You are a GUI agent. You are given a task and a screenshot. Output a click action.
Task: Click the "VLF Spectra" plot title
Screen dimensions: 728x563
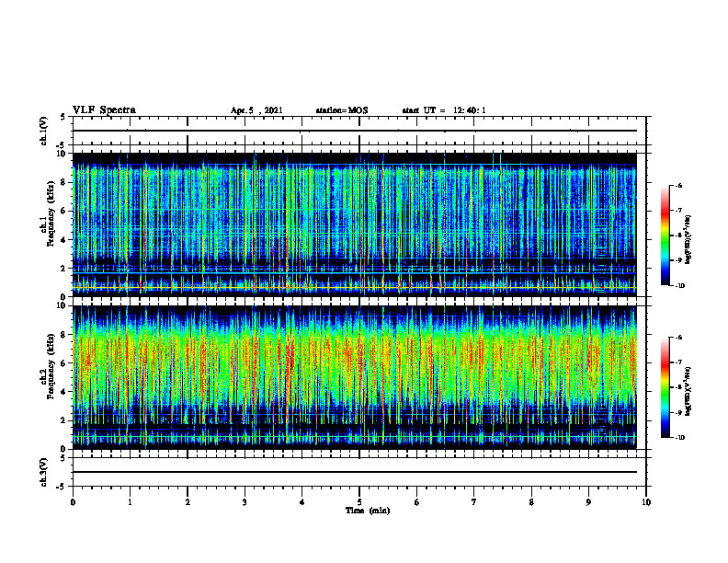tap(104, 110)
